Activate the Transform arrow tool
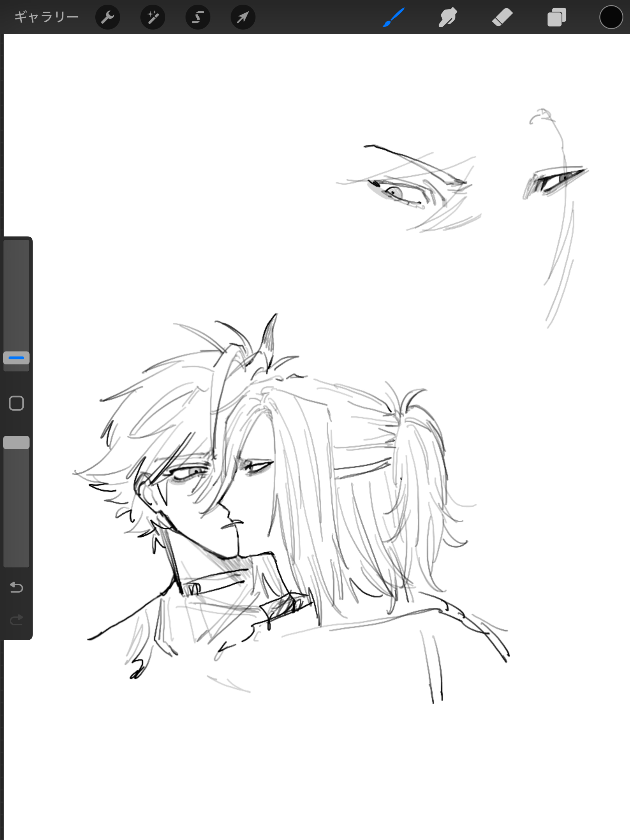The height and width of the screenshot is (840, 630). pos(243,17)
